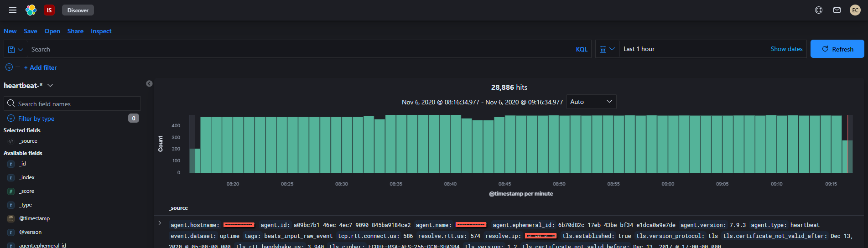Expand Filter by type options

pos(36,119)
